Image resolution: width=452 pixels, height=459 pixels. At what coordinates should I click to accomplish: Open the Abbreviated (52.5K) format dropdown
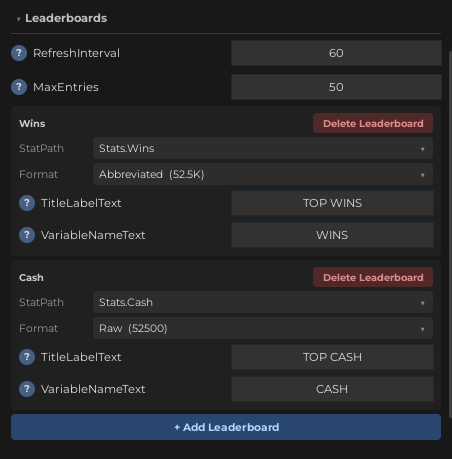pyautogui.click(x=263, y=174)
